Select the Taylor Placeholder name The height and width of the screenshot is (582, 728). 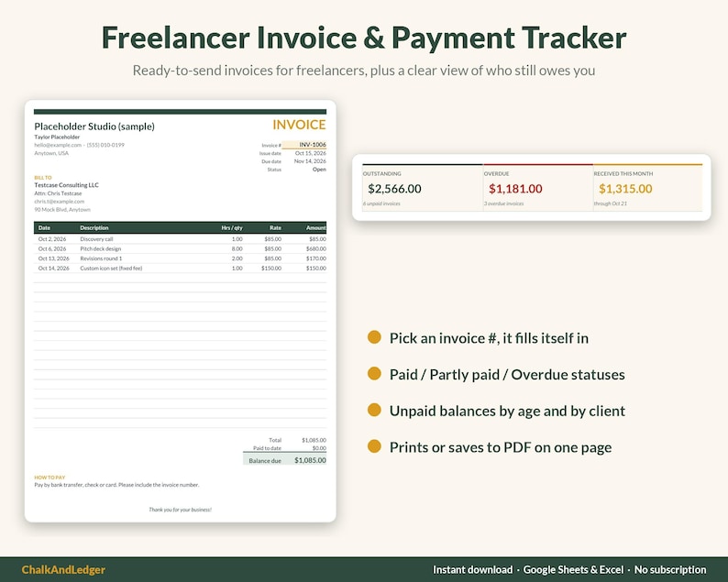[57, 137]
